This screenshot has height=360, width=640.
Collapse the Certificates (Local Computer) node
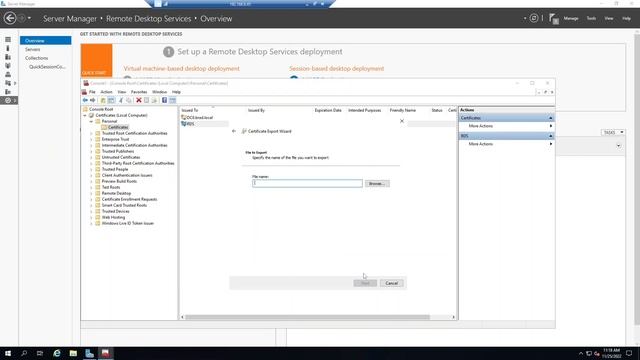85,116
